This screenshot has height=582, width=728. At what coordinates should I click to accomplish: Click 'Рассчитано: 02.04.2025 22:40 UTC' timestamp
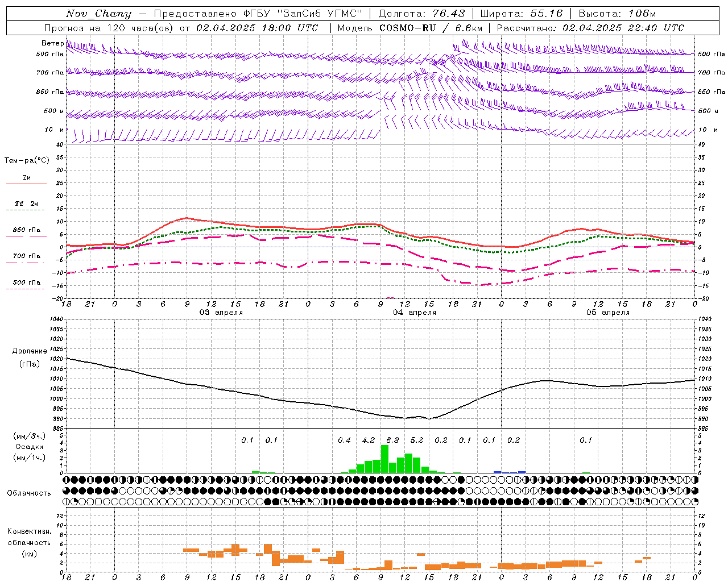tap(590, 28)
